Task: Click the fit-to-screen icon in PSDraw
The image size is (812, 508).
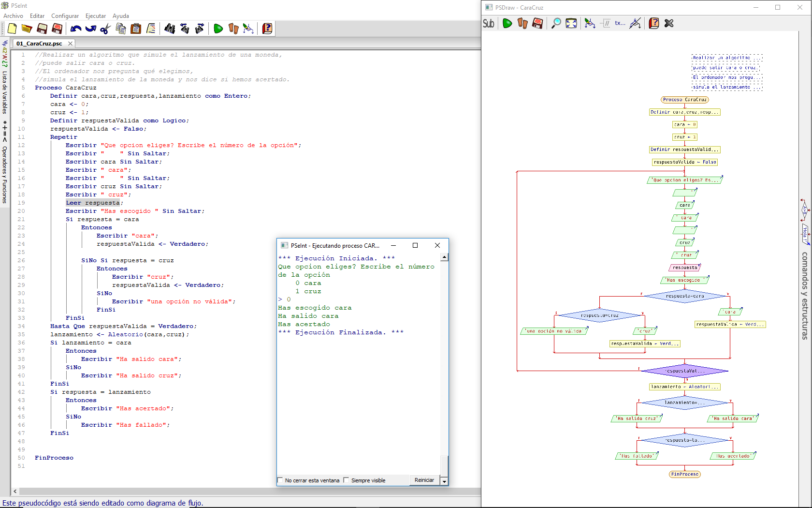Action: coord(571,23)
